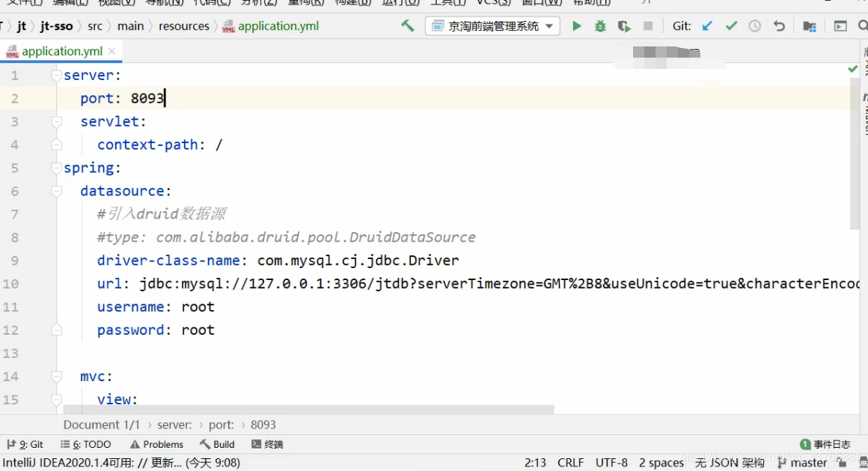The width and height of the screenshot is (868, 471).
Task: Open the 事件日志 event log
Action: click(x=825, y=444)
